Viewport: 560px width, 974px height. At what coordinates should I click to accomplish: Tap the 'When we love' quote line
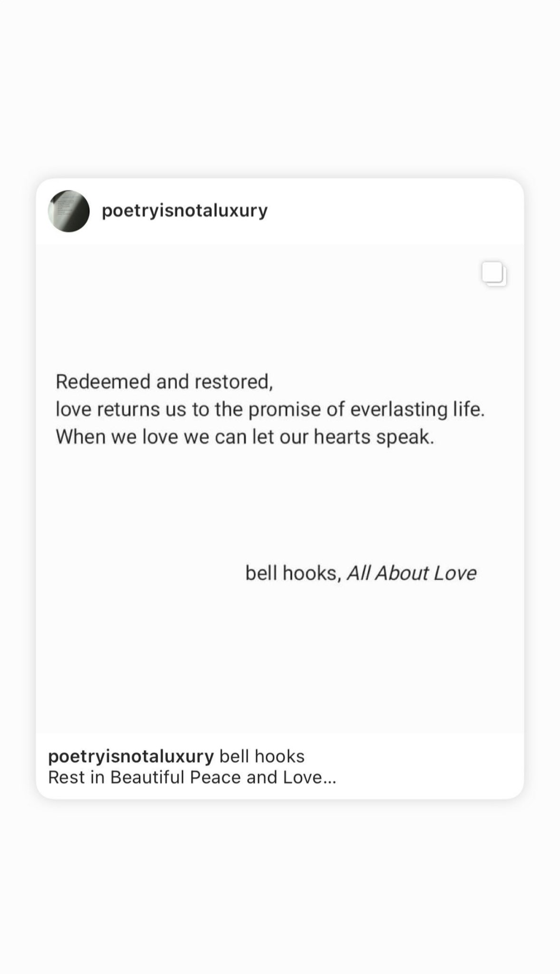(245, 437)
